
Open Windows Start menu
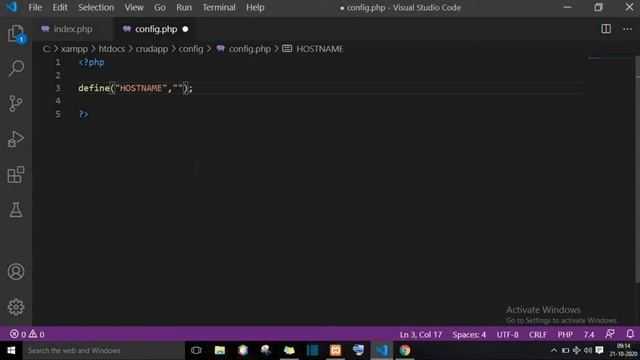pos(11,351)
